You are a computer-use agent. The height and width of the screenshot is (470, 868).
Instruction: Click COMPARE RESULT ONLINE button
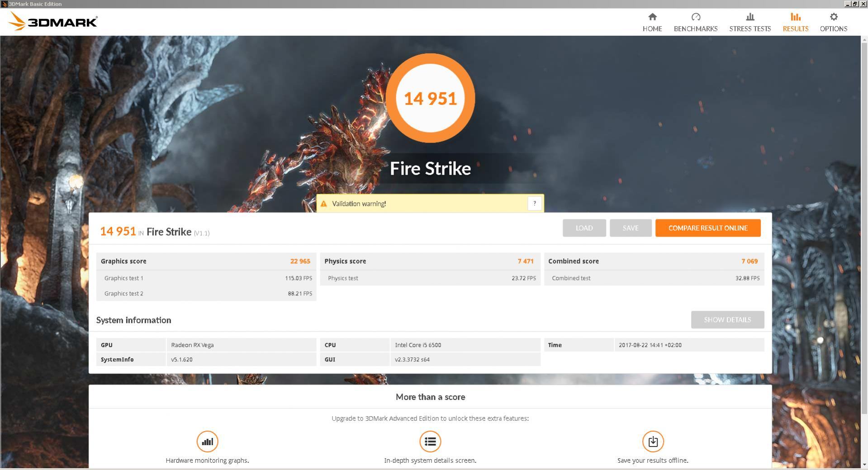pos(708,228)
